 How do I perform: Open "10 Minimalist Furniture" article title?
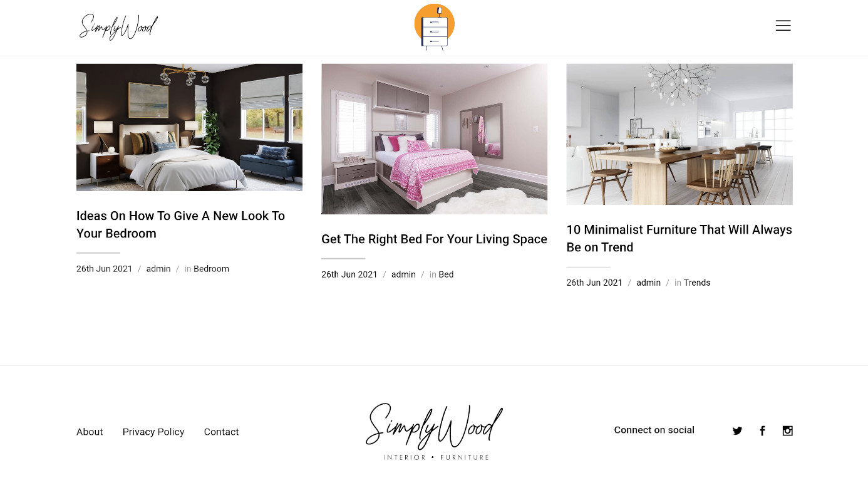tap(679, 238)
